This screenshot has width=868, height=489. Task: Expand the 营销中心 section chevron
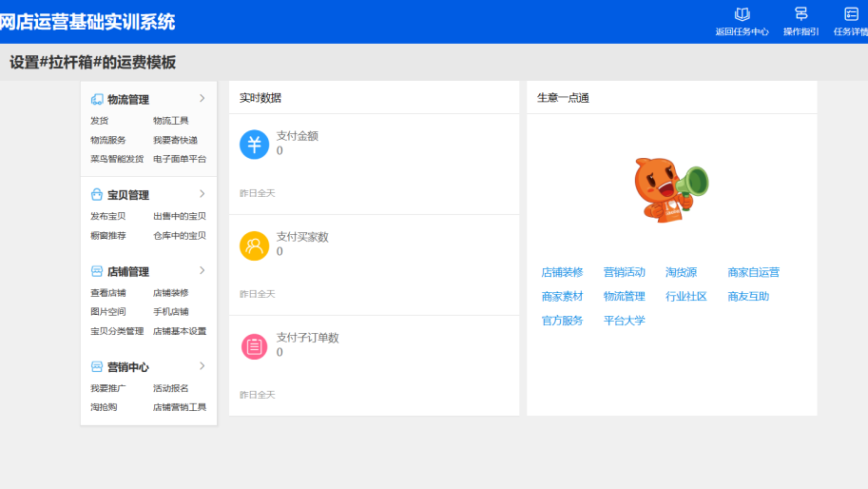pos(203,366)
